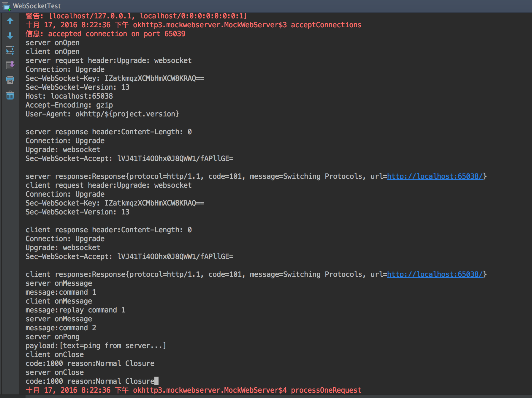
Task: Click the 'client onOpen' output line
Action: click(x=53, y=52)
